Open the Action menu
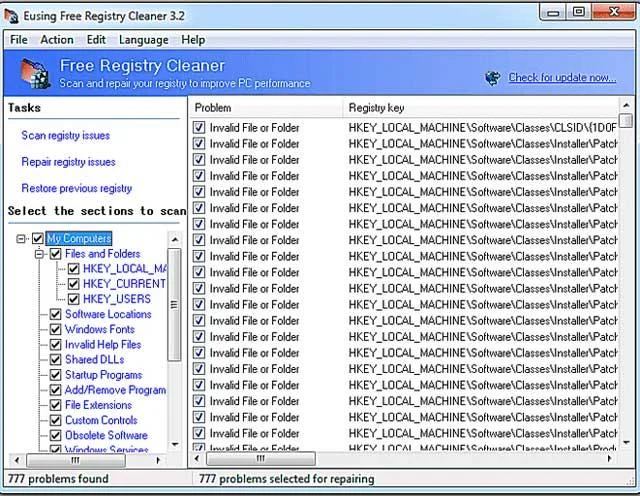This screenshot has width=640, height=496. [57, 40]
